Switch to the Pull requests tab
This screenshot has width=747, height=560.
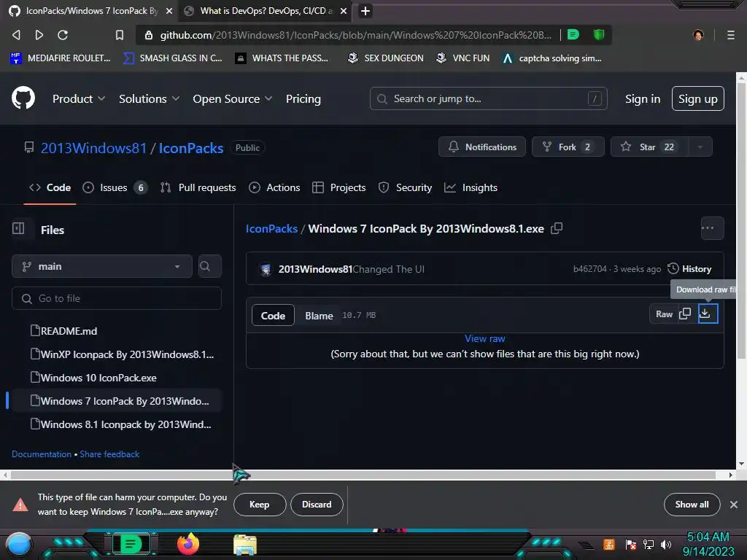tap(198, 187)
